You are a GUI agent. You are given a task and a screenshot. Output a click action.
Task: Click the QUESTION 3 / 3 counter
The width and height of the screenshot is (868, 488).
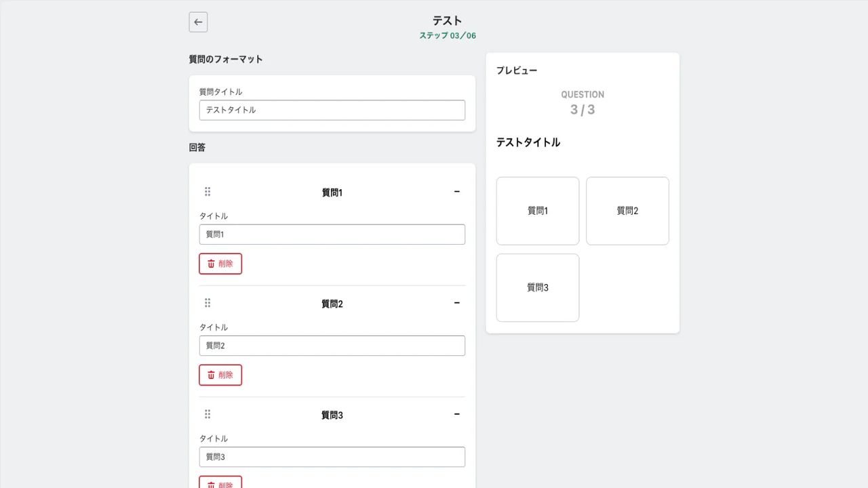click(583, 103)
